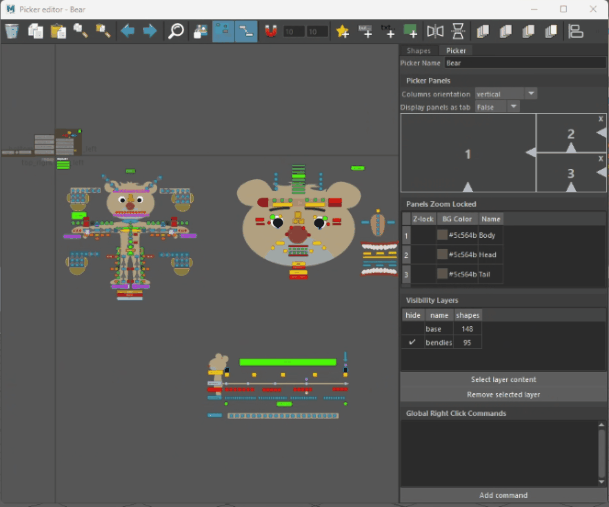Click the bottom split triangle of panel 1

[x=468, y=187]
